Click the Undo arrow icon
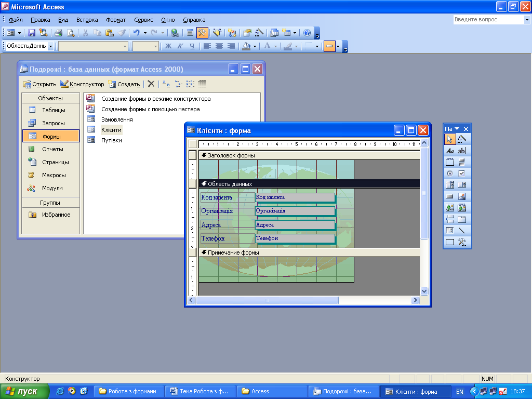 pos(137,33)
